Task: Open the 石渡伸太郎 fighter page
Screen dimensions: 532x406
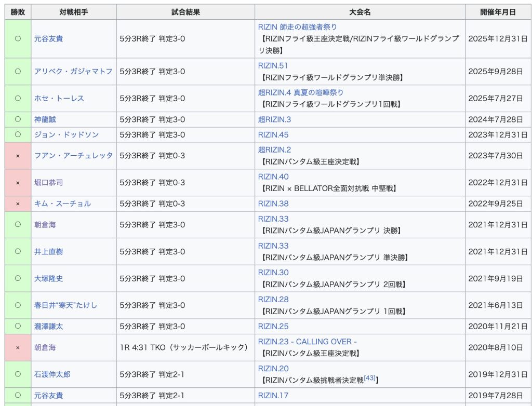Action: pos(52,374)
